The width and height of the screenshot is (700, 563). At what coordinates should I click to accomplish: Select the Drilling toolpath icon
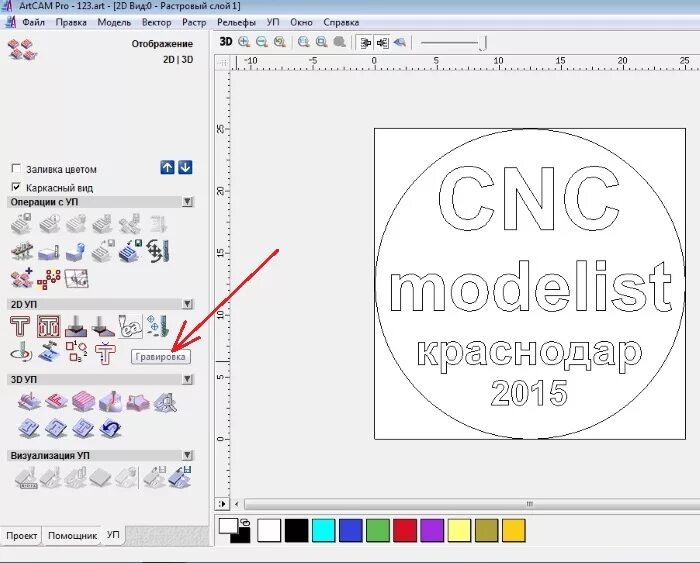click(x=158, y=326)
